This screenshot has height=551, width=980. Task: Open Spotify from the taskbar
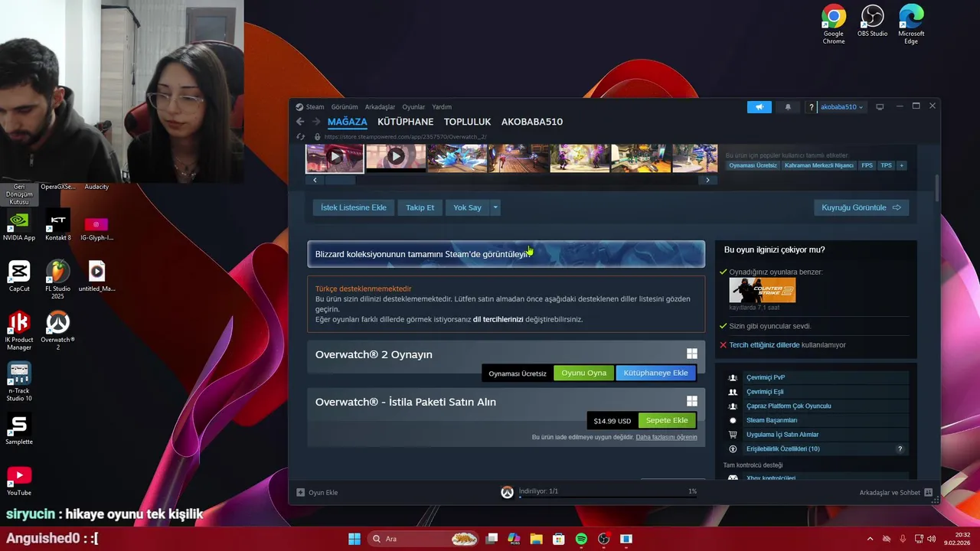581,539
